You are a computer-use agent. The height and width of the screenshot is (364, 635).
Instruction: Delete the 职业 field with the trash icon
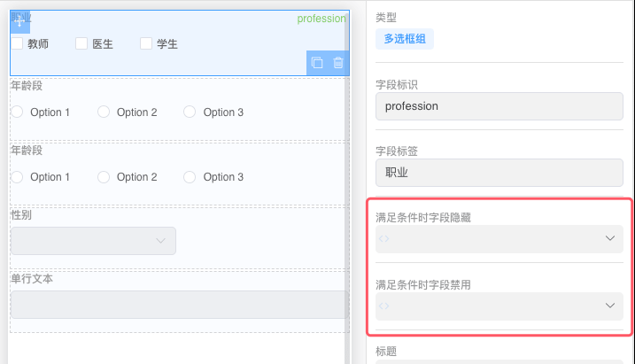338,63
